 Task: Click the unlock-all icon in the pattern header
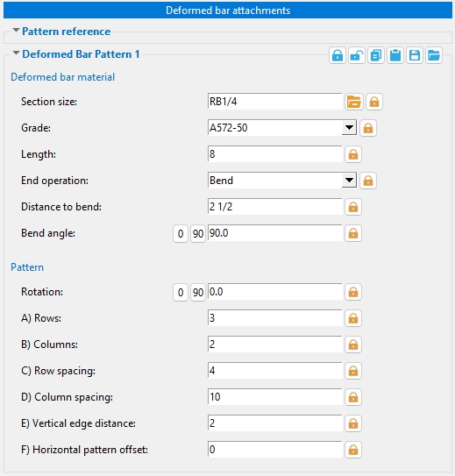point(357,55)
